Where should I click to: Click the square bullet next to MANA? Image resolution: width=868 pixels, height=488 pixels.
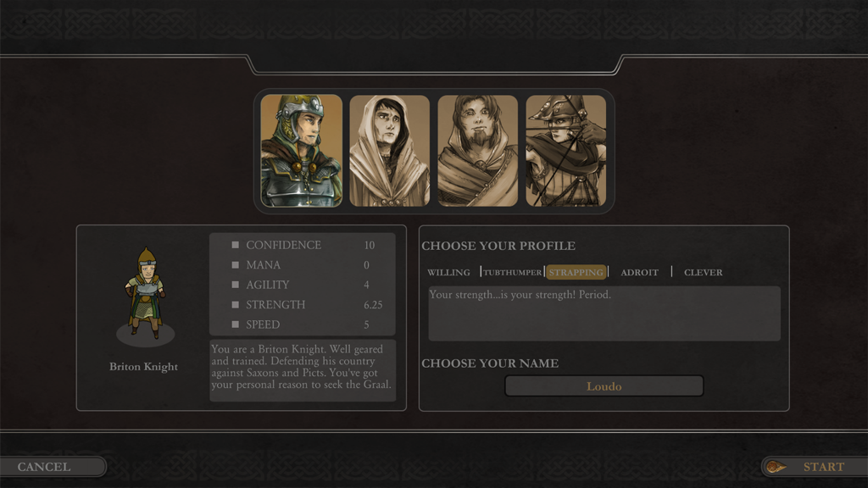pos(236,265)
